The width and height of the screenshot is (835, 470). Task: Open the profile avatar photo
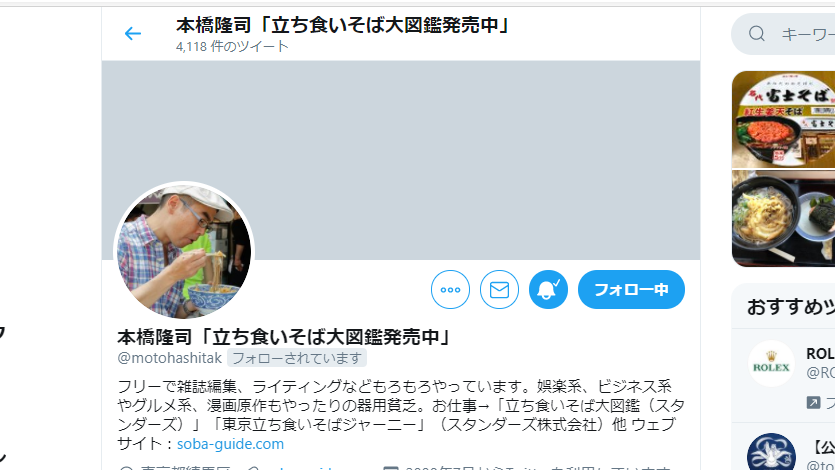point(184,251)
